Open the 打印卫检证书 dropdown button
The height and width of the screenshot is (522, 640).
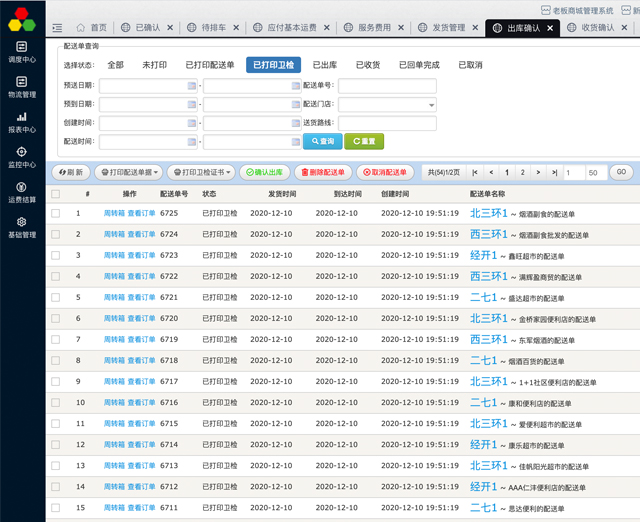[x=200, y=172]
